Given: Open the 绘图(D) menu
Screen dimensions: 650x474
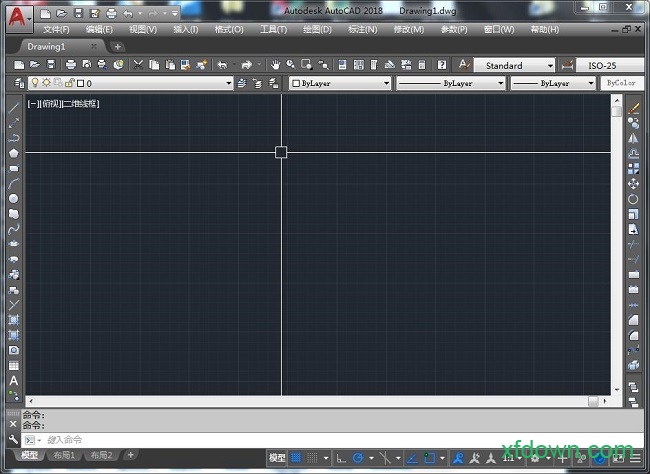Looking at the screenshot, I should [317, 30].
